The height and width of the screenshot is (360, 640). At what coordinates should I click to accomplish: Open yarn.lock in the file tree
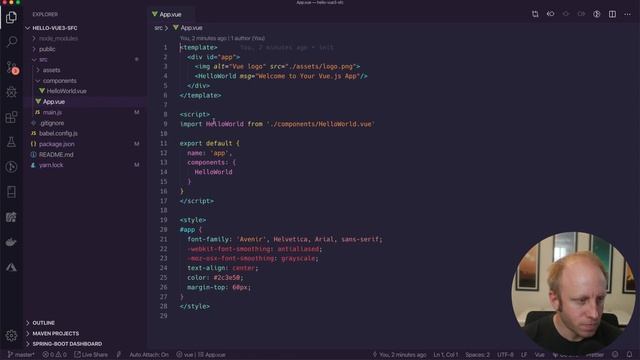coord(51,165)
